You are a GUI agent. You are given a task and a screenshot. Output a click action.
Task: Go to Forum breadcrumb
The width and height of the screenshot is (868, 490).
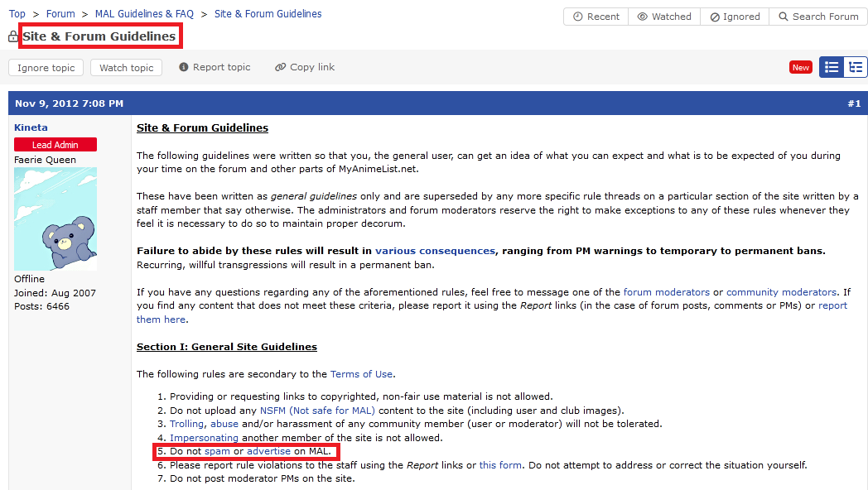click(60, 14)
